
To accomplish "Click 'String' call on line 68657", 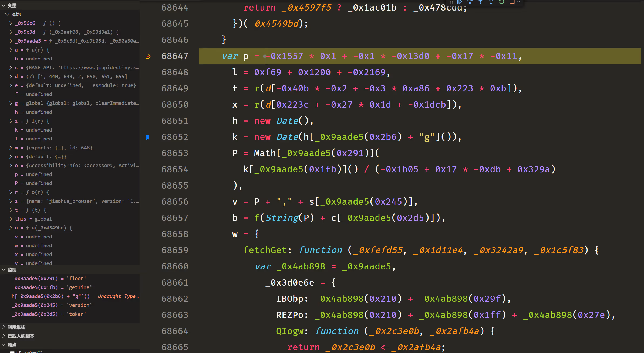I will click(x=282, y=218).
